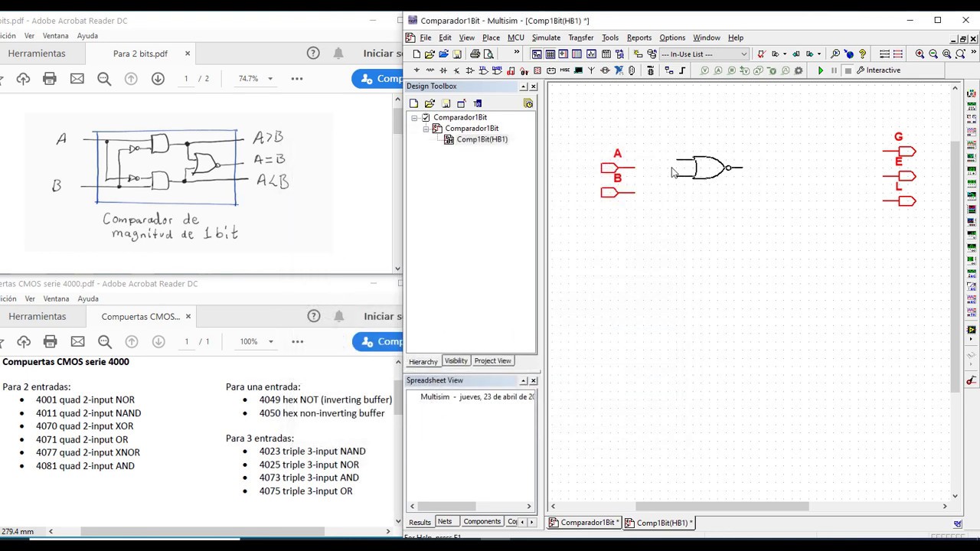Place a Basic resistor-type component

pos(430,70)
